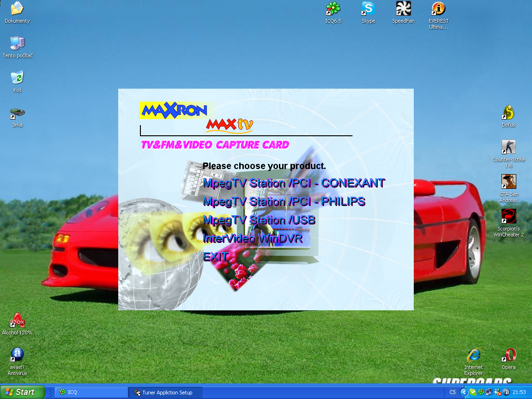Click the CS language indicator
Viewport: 532px width, 399px height.
tap(453, 392)
